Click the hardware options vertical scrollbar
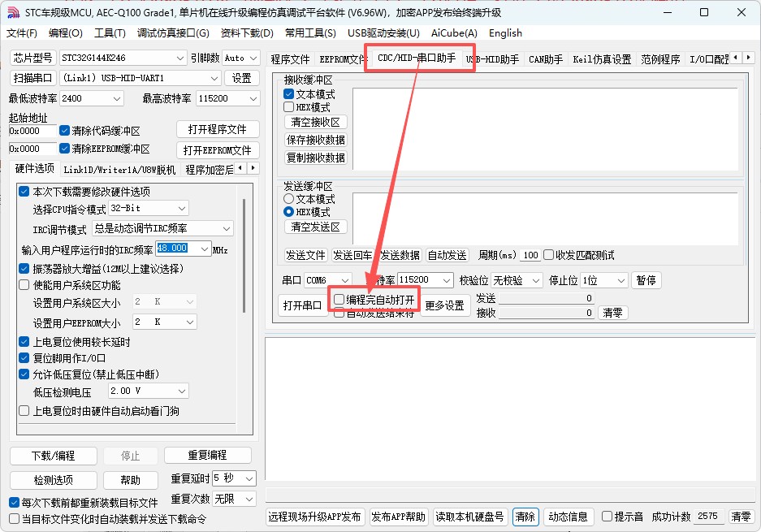 244,255
